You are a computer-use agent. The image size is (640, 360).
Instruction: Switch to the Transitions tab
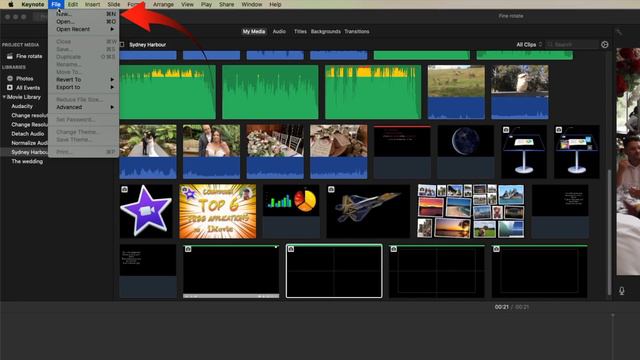coord(356,31)
